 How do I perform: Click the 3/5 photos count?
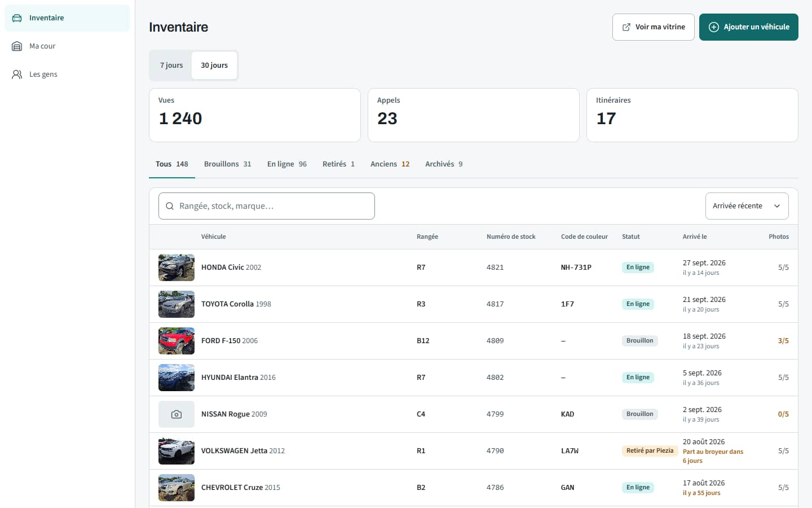click(x=783, y=341)
